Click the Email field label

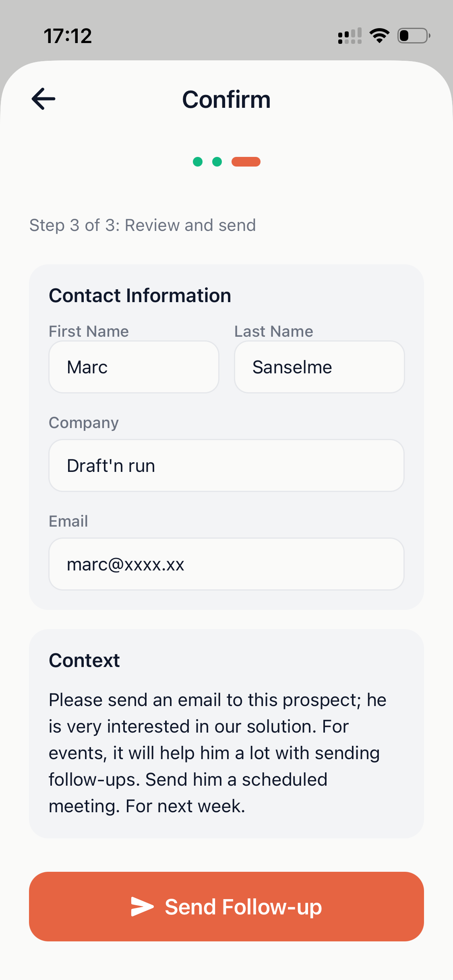[x=68, y=521]
